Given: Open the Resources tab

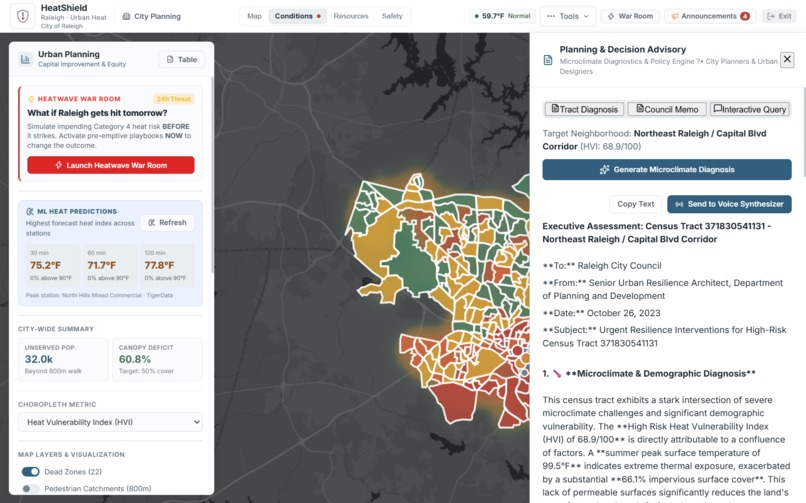Looking at the screenshot, I should (x=351, y=16).
